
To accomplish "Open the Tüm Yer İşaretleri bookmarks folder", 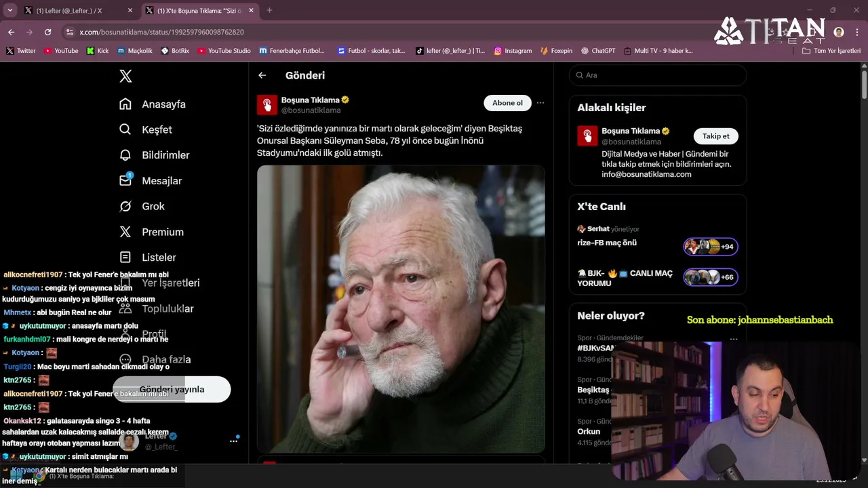I will coord(831,51).
